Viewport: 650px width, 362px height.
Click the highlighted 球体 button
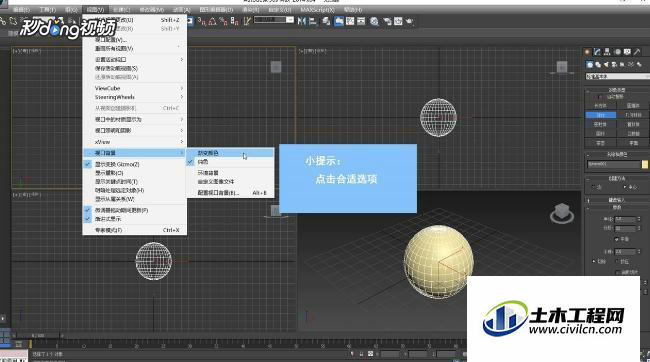click(600, 115)
